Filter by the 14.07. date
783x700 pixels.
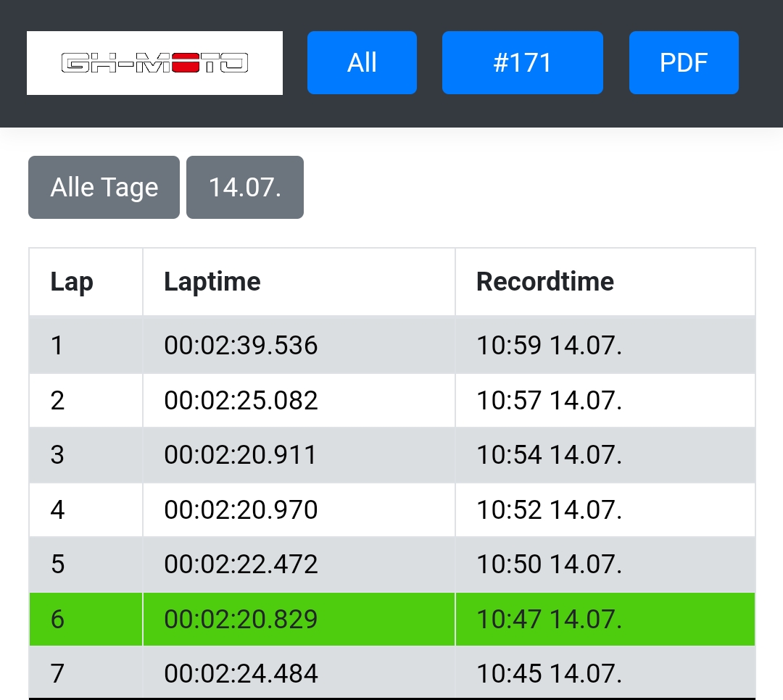coord(244,188)
